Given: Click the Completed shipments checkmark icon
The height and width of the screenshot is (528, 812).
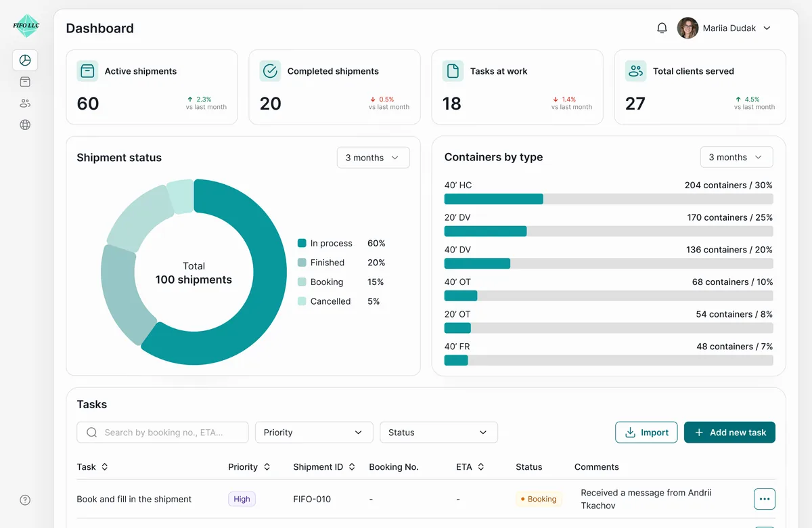Looking at the screenshot, I should click(x=270, y=71).
